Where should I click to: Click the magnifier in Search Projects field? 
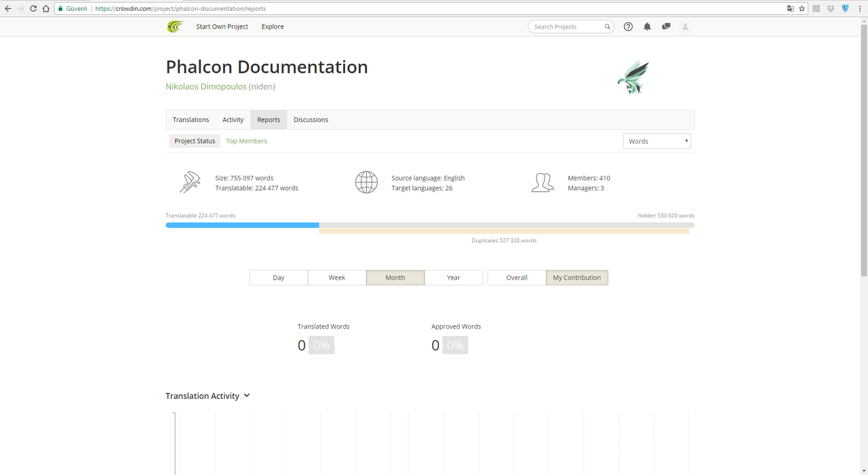pyautogui.click(x=607, y=26)
